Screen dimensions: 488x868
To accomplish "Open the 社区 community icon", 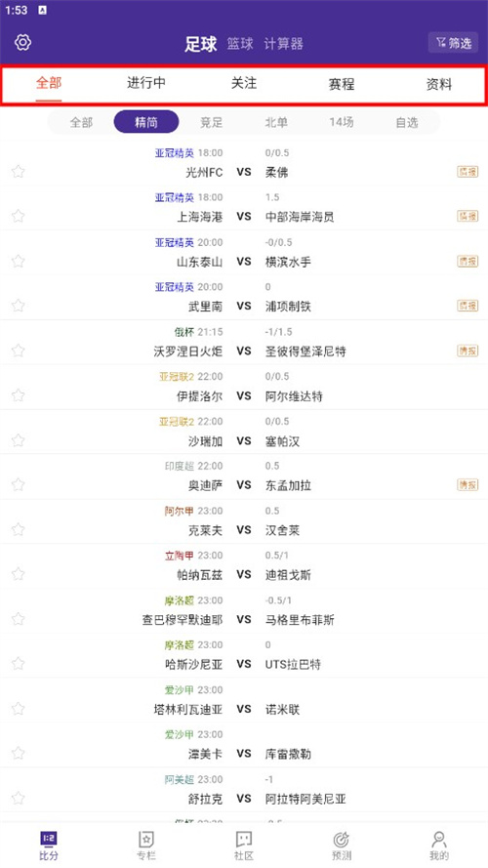I will (x=244, y=846).
